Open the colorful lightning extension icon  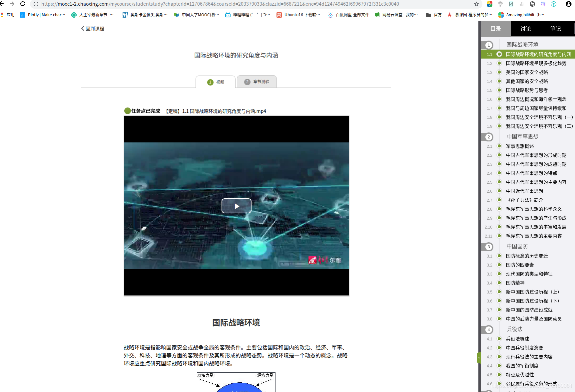(490, 4)
